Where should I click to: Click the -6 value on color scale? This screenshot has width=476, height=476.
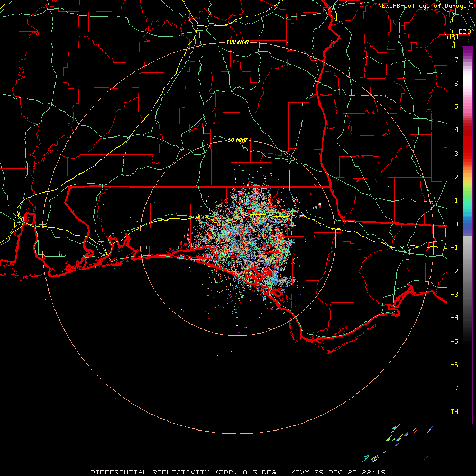tap(454, 364)
